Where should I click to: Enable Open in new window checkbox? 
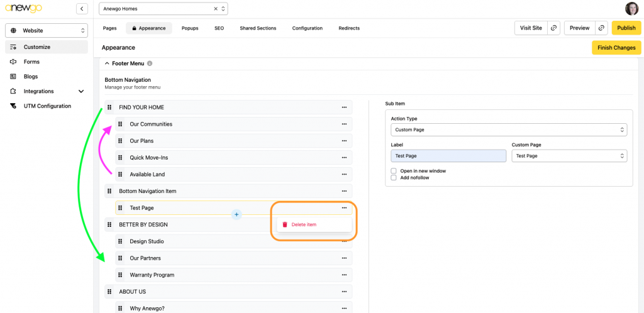(x=394, y=171)
